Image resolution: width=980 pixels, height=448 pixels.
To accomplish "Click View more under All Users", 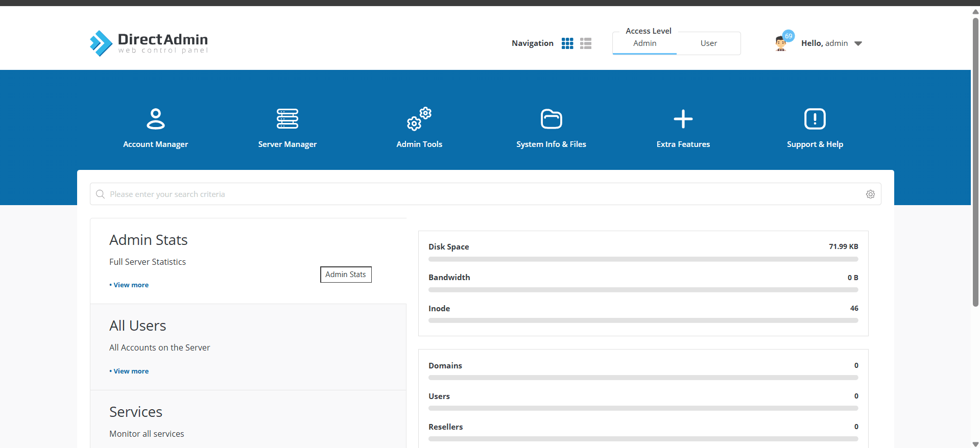I will (x=131, y=371).
